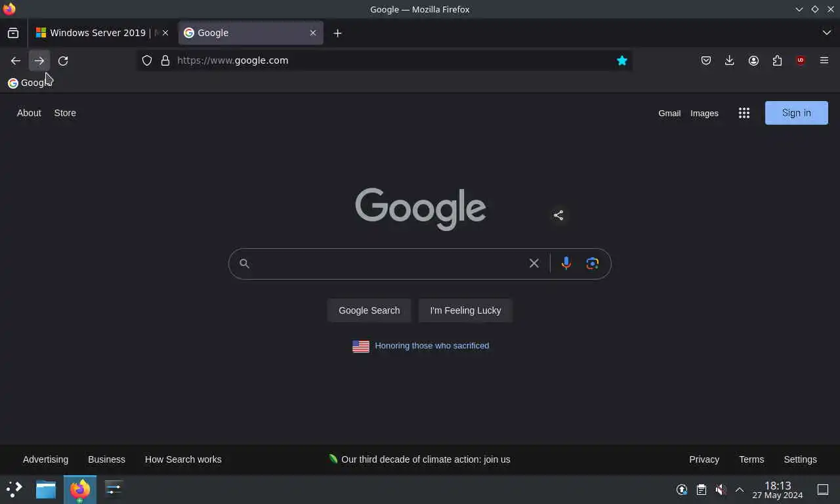Open the Terms footer link

[x=751, y=459]
